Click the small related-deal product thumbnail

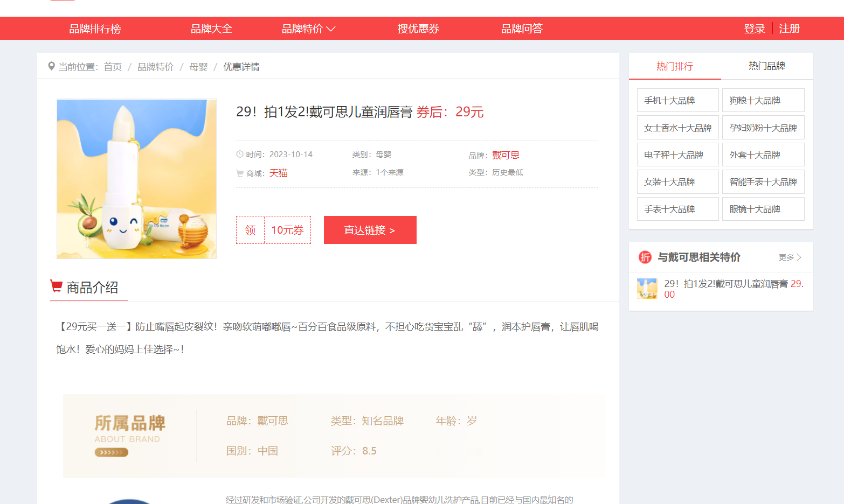pos(647,289)
